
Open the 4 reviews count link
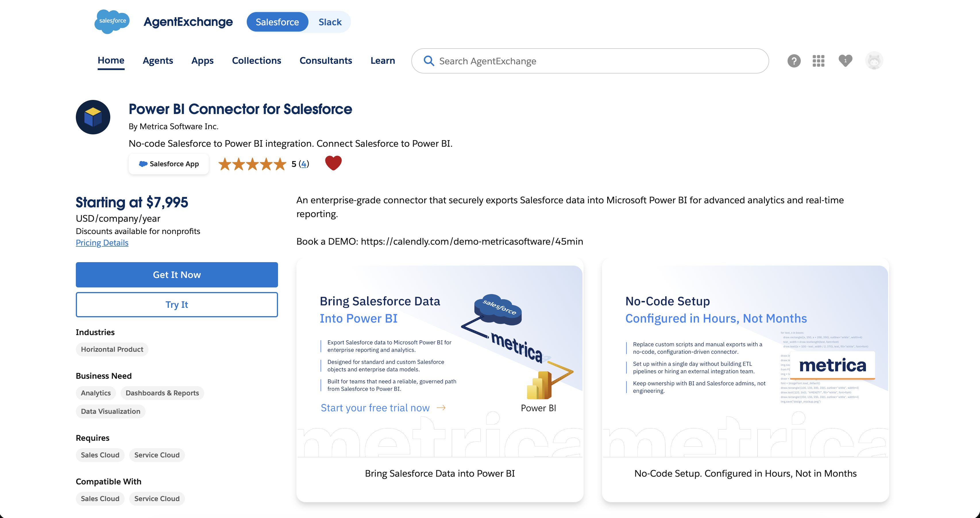[x=304, y=164]
